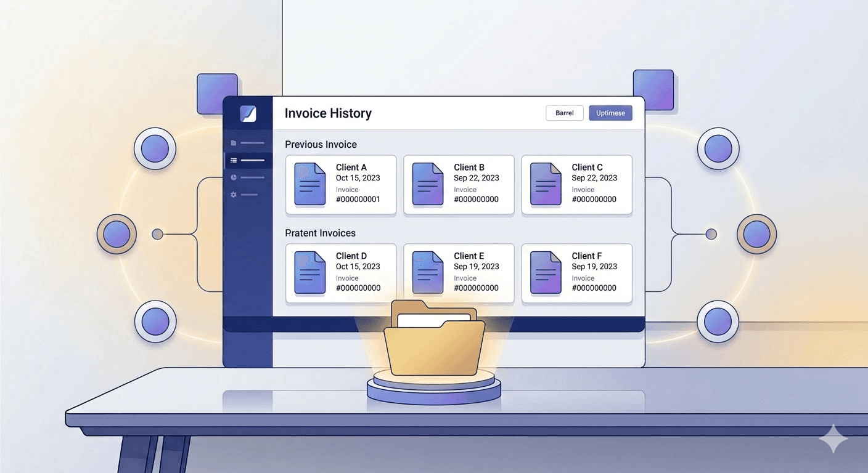Switch to the Previous Invoice section
Screen dimensions: 868x473
(x=321, y=144)
